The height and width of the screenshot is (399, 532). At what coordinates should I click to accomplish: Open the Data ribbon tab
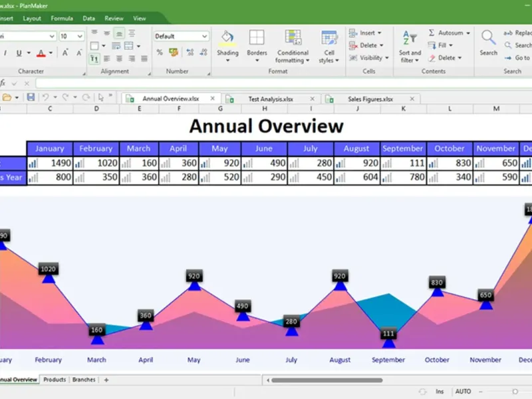(x=89, y=19)
